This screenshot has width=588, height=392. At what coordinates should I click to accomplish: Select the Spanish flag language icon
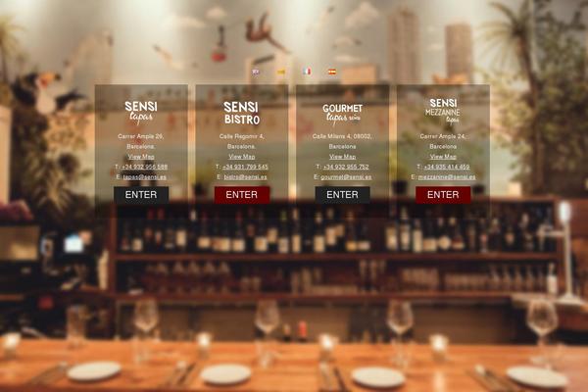pos(332,72)
